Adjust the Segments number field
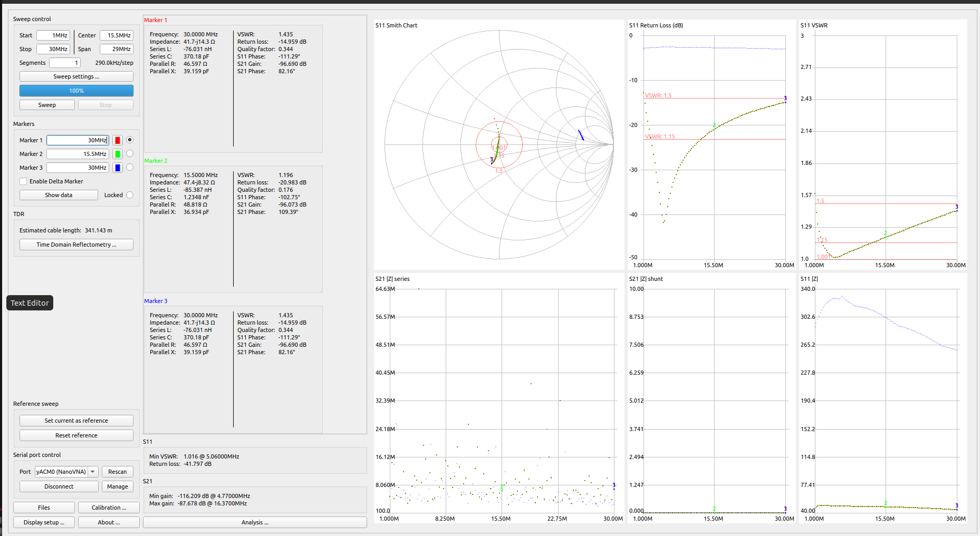The height and width of the screenshot is (536, 980). click(64, 63)
